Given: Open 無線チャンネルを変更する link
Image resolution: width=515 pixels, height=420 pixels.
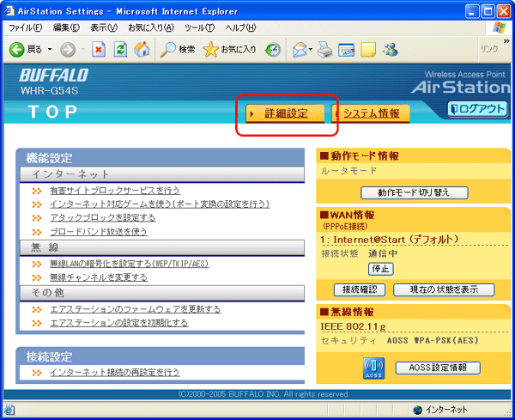Looking at the screenshot, I should pos(99,277).
